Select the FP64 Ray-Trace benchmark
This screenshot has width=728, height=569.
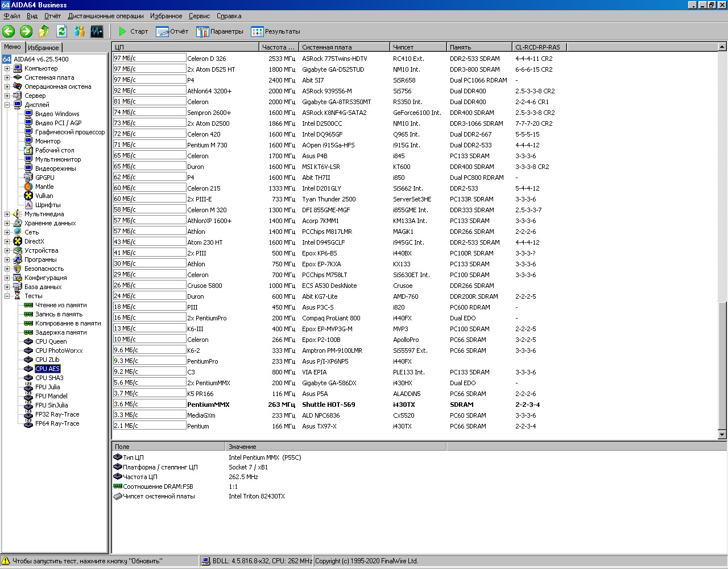point(57,423)
